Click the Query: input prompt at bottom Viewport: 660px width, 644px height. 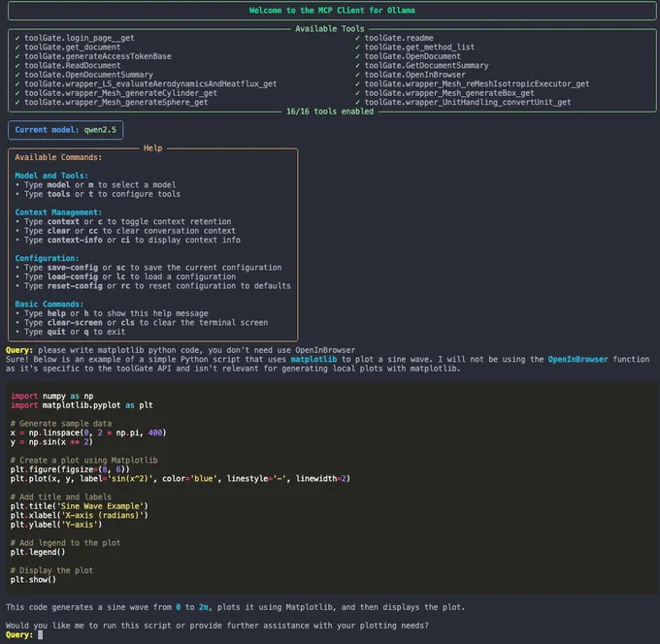point(24,635)
